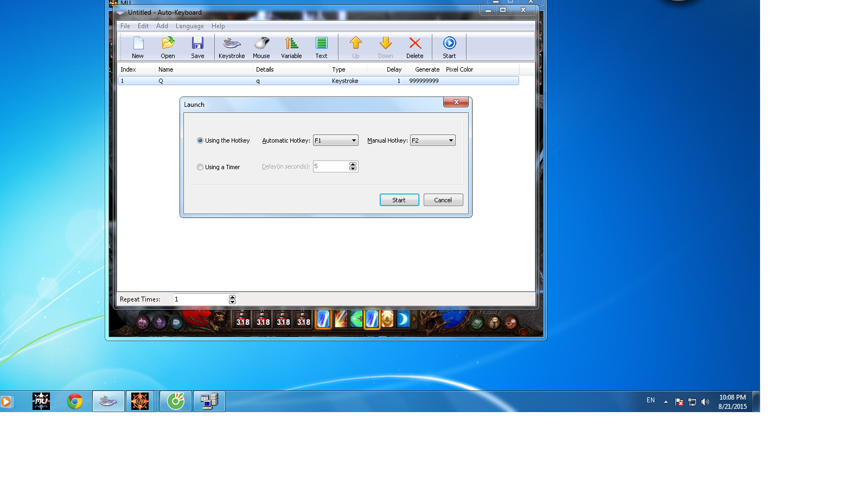Click the Generate column header
Screen dimensions: 868x488
click(x=424, y=69)
